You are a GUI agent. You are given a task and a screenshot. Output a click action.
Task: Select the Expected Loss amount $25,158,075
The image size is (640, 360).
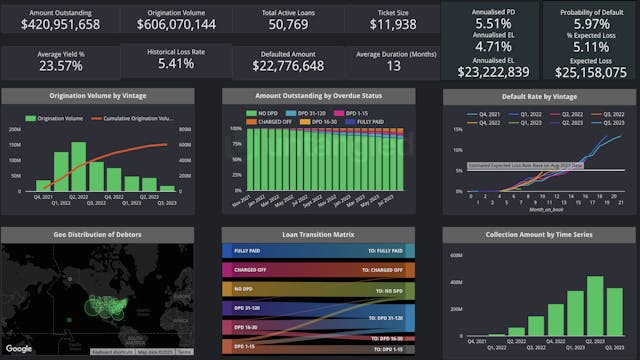591,73
